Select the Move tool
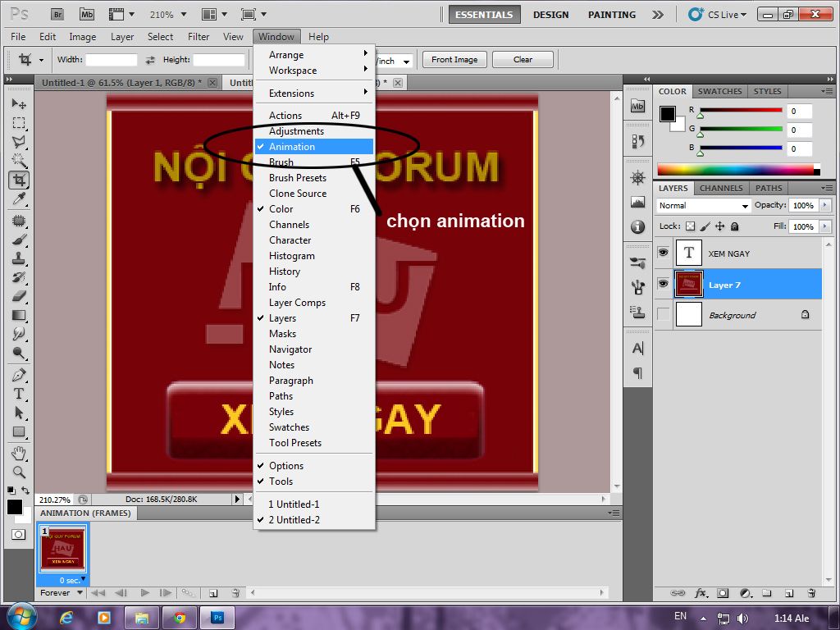 (x=19, y=103)
